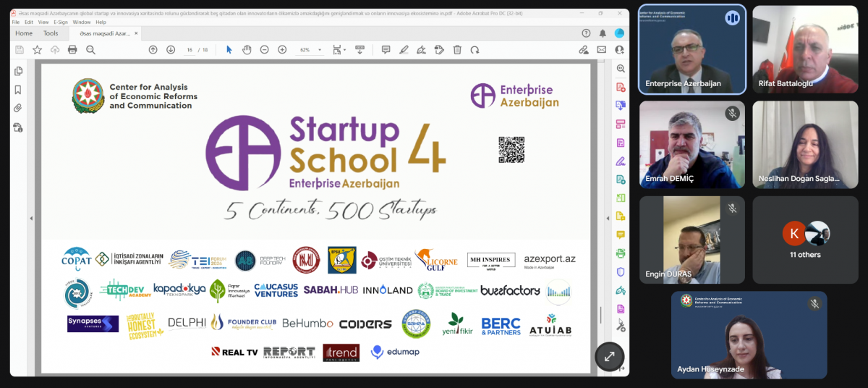Save the PDF file with floppy icon
868x388 pixels.
pyautogui.click(x=20, y=49)
